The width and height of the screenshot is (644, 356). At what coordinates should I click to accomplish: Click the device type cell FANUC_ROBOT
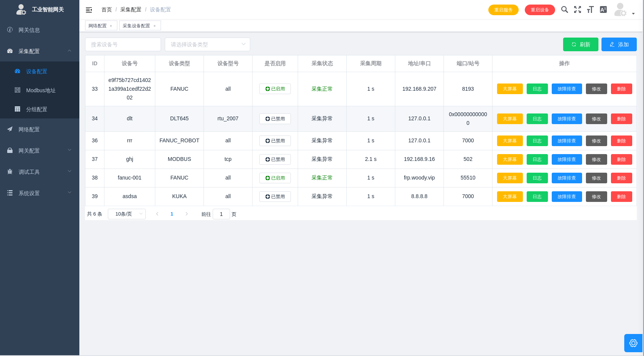pyautogui.click(x=179, y=140)
